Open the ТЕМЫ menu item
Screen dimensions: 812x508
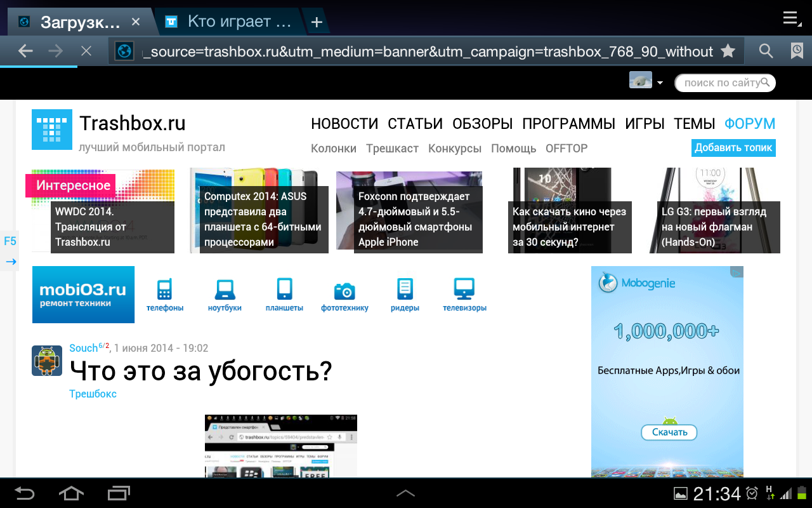tap(695, 124)
